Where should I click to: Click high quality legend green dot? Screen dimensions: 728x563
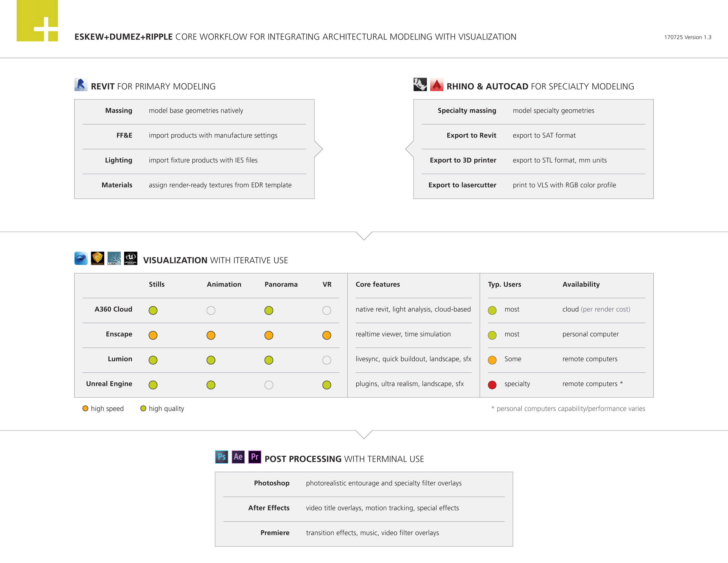pos(143,409)
